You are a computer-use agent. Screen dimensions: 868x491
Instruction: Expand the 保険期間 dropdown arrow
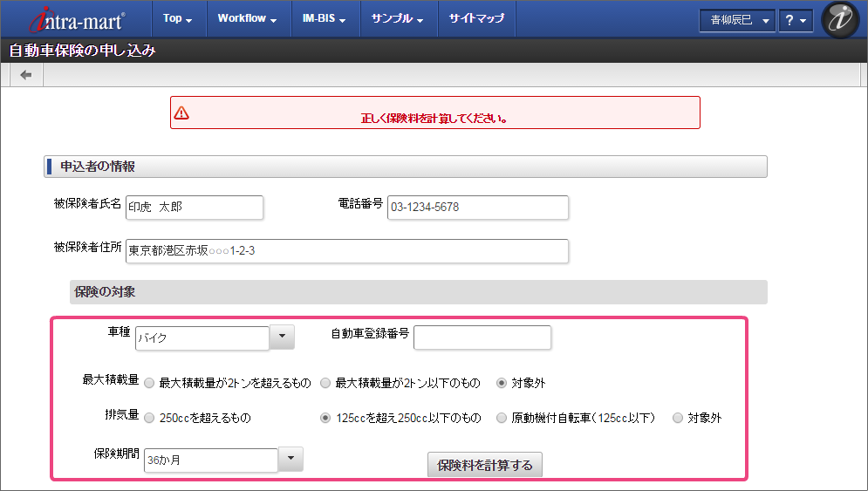pos(290,459)
